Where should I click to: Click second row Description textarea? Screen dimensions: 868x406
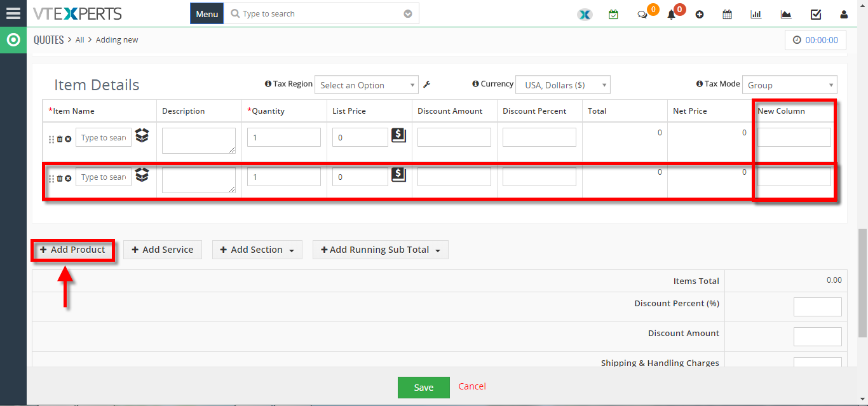point(199,180)
